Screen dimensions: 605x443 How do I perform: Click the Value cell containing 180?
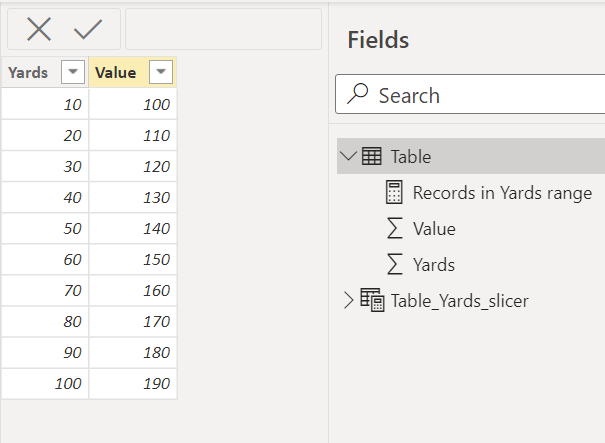pos(133,352)
